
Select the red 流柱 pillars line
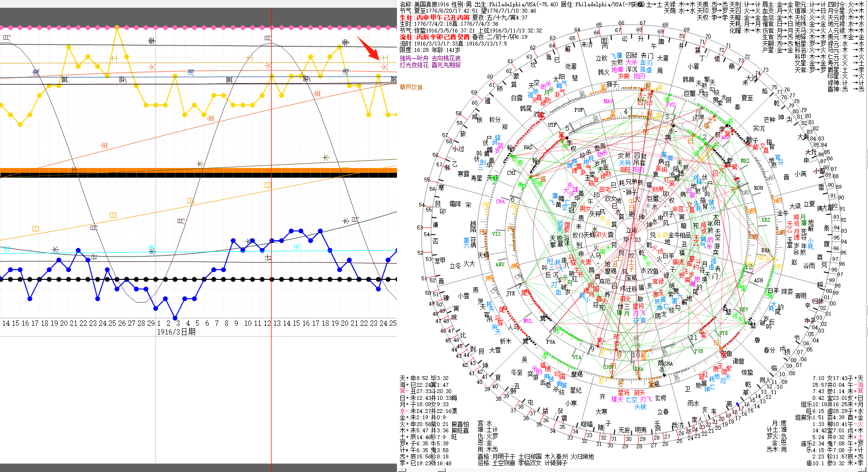click(x=434, y=37)
